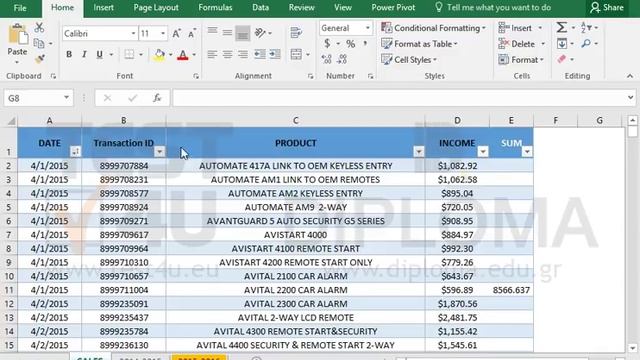Click the Orientation angled text icon
This screenshot has width=640, height=360.
[x=260, y=33]
